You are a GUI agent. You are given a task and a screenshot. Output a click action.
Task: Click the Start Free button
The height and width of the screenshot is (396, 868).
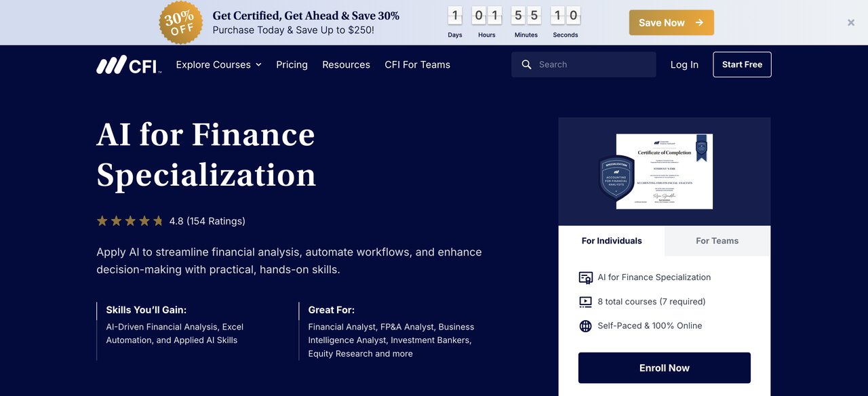[742, 64]
